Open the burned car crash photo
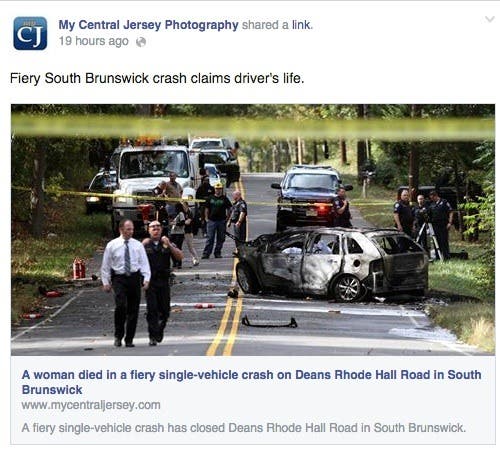 point(253,230)
